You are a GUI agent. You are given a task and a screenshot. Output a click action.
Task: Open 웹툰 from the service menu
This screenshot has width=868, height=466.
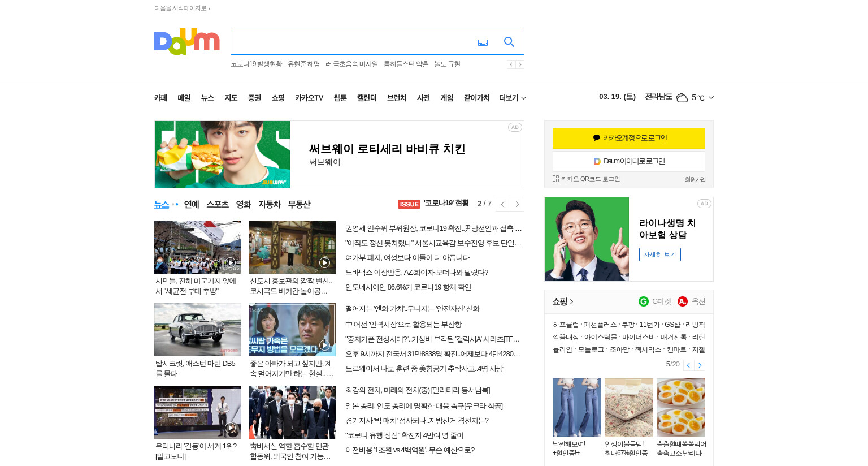340,98
